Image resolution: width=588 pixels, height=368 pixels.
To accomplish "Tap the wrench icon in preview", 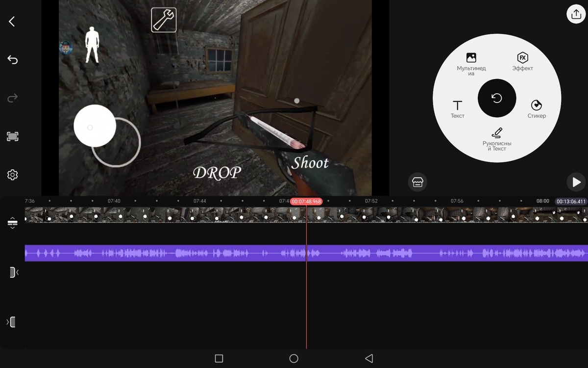I will pos(164,20).
